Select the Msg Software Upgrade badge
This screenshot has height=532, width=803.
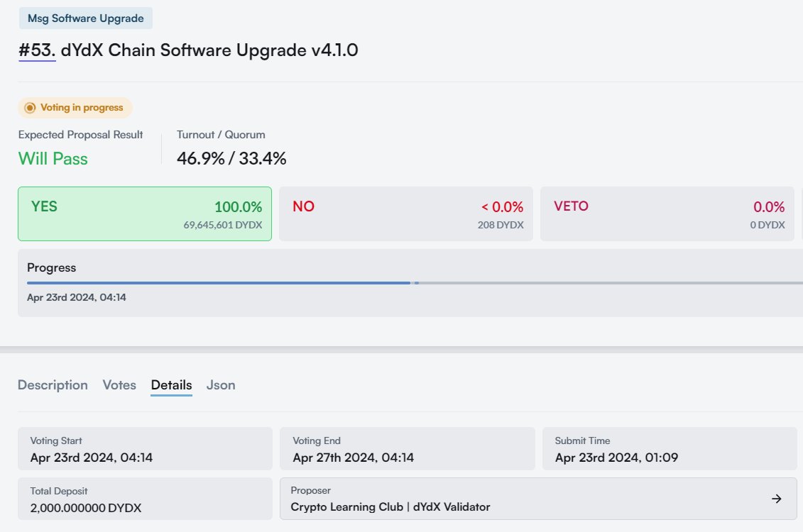pos(85,18)
